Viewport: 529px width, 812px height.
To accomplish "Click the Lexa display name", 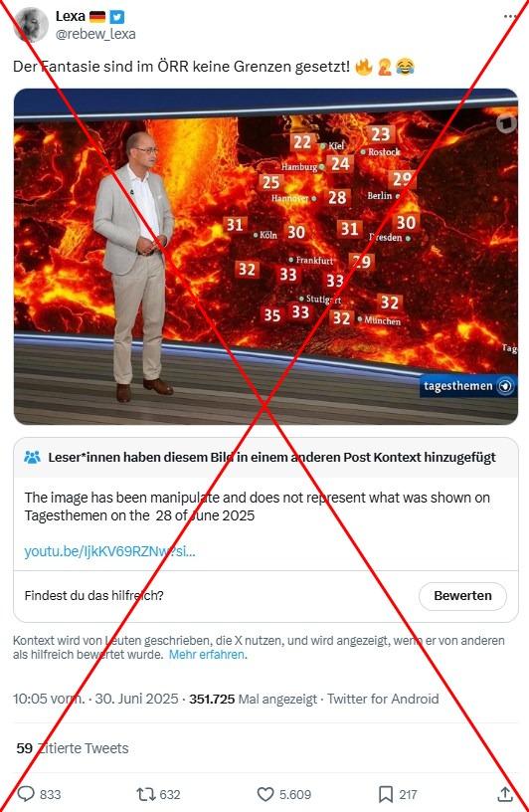I will click(71, 16).
